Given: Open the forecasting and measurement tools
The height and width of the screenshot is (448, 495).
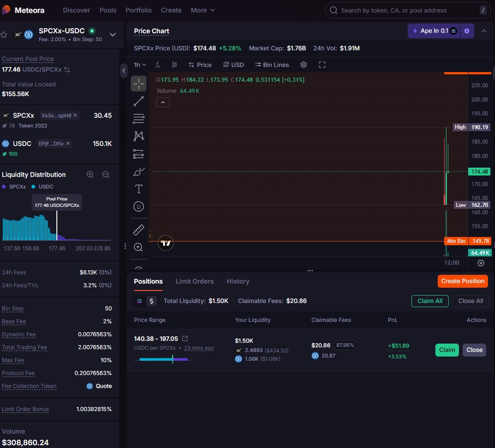Looking at the screenshot, I should [x=139, y=154].
